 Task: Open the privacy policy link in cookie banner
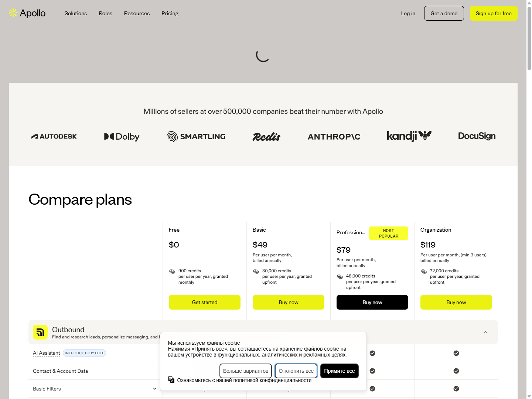coord(245,380)
